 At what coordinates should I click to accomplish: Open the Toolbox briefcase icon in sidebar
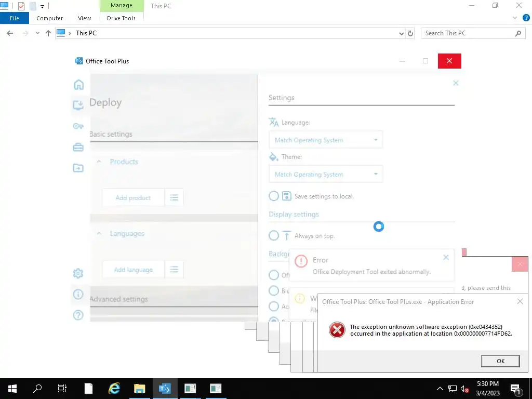point(78,147)
